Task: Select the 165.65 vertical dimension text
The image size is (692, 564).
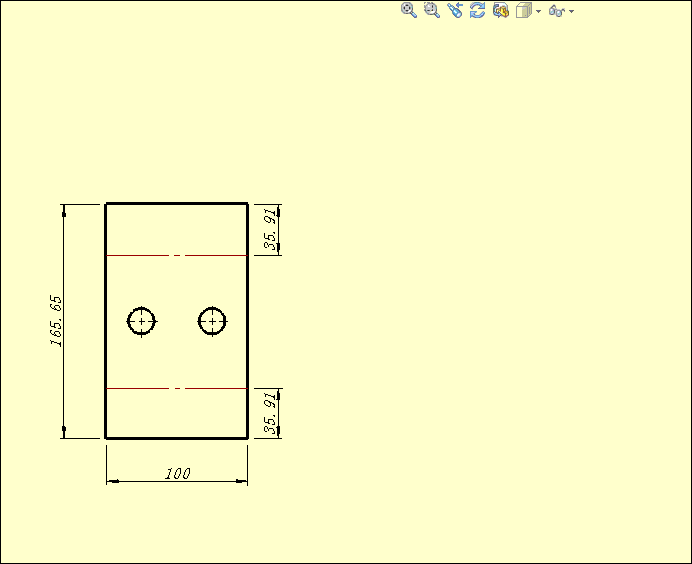Action: pyautogui.click(x=56, y=321)
